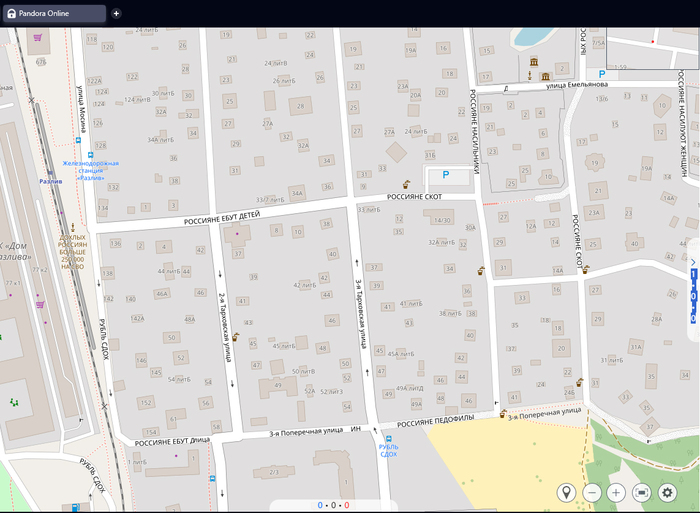Zoom in with the plus button
The image size is (700, 513).
[616, 493]
